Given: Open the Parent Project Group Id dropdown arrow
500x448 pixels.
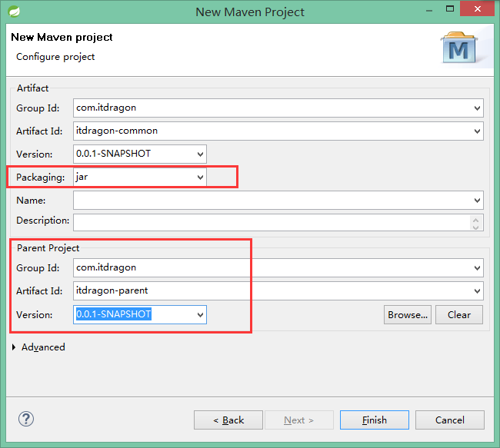Looking at the screenshot, I should [x=477, y=267].
